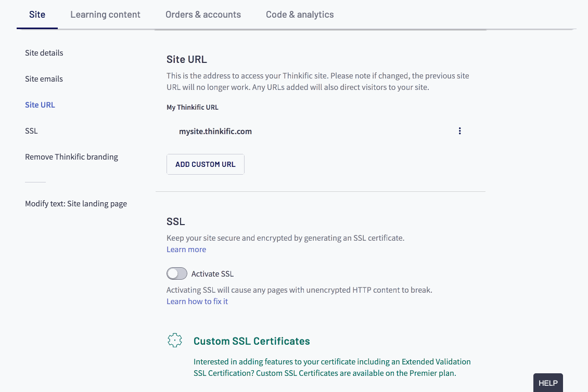
Task: Click the Custom SSL Certificates badge icon
Action: pos(175,341)
